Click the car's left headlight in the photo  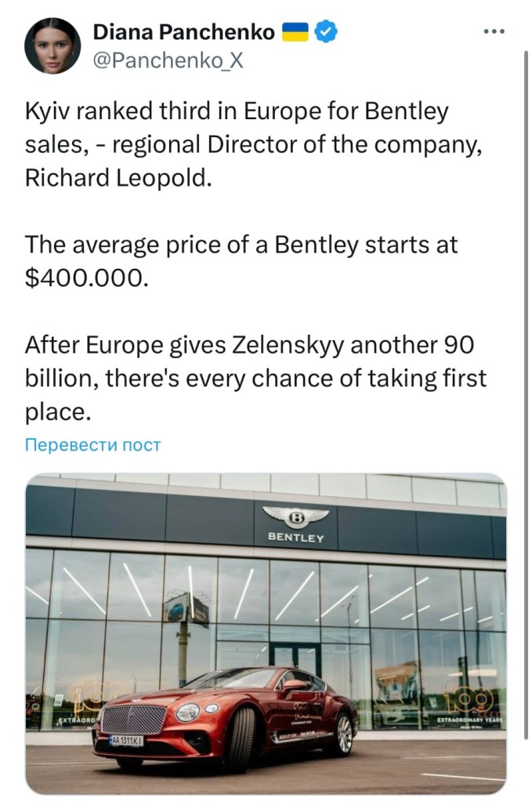[188, 712]
